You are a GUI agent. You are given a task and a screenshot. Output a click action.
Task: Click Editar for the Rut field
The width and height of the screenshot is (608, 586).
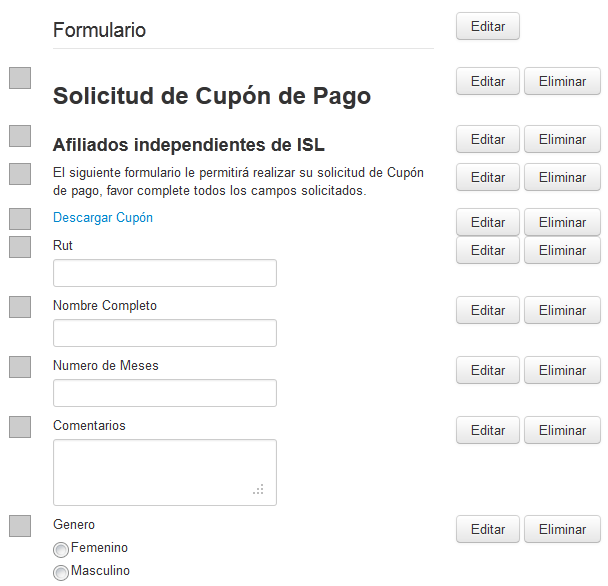point(488,250)
